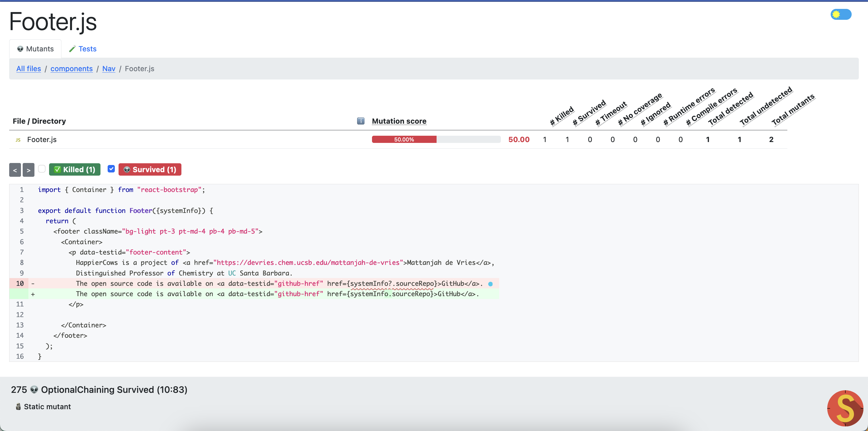
Task: Click the File / Directory column header
Action: point(39,121)
